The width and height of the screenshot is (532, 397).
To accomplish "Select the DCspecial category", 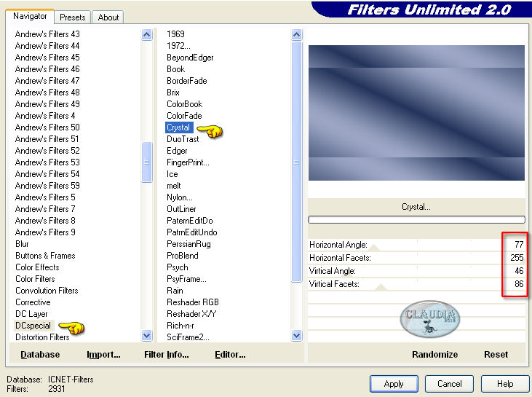I will point(33,326).
